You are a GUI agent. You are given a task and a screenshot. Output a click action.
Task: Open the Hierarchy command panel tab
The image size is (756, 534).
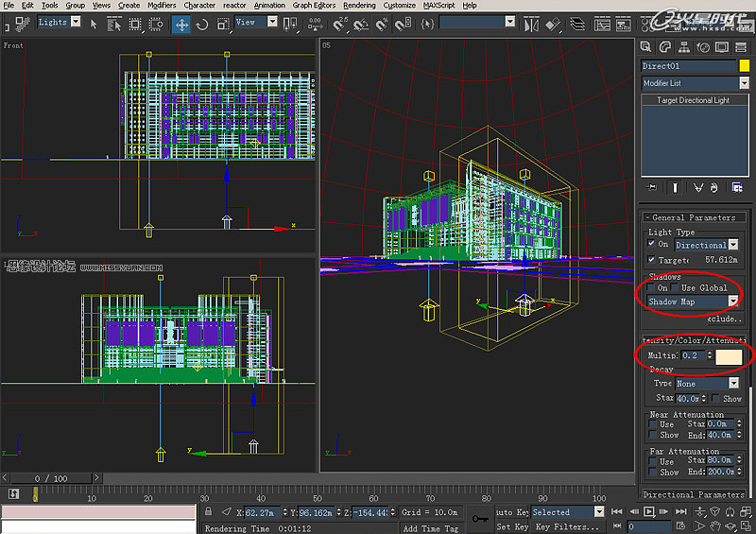683,46
